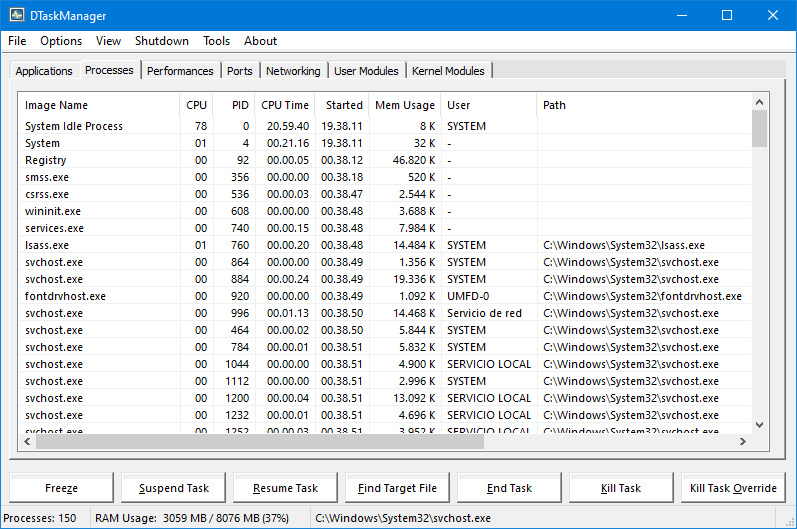The image size is (797, 529).
Task: Select svchost.exe with PID 1112
Action: pyautogui.click(x=385, y=382)
